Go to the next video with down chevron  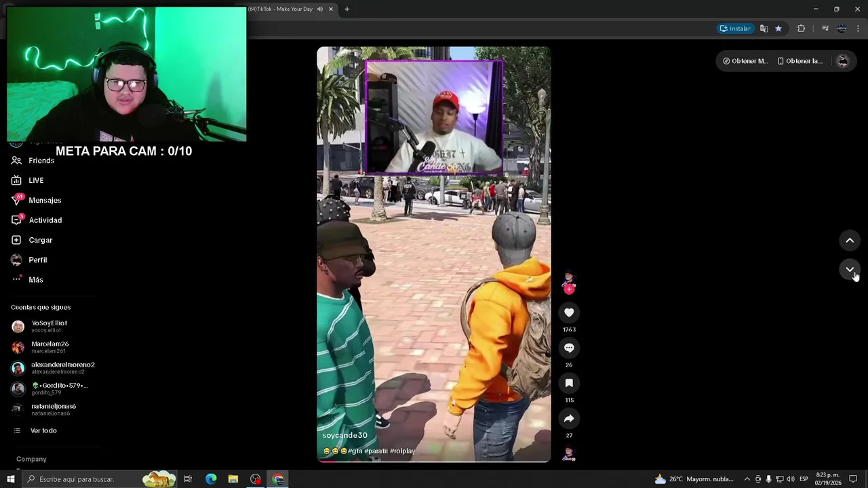[x=850, y=270]
